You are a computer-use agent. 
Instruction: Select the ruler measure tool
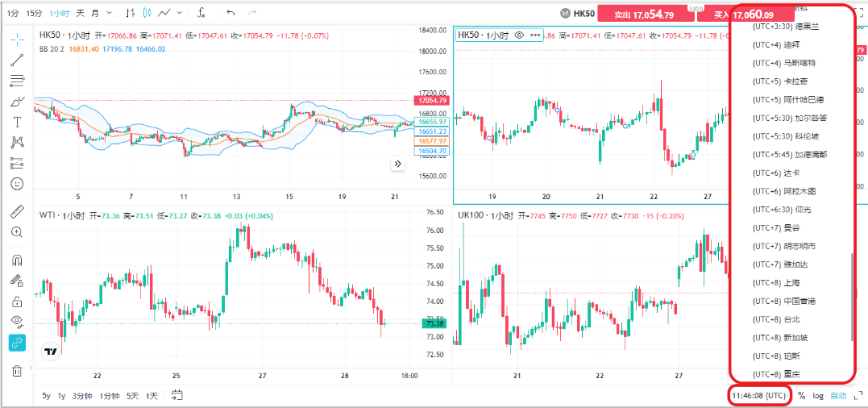click(x=17, y=211)
